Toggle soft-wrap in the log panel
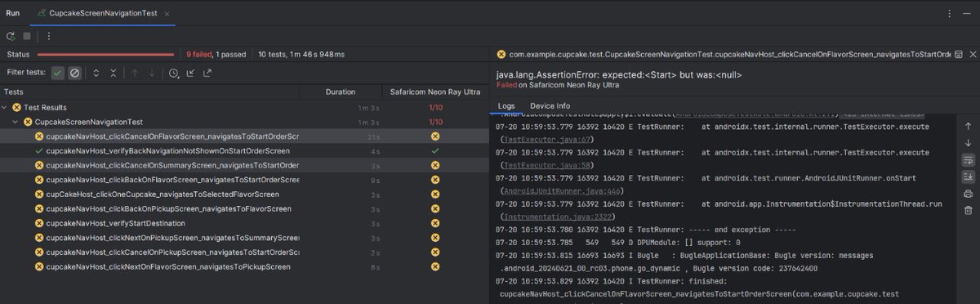980x304 pixels. 969,159
